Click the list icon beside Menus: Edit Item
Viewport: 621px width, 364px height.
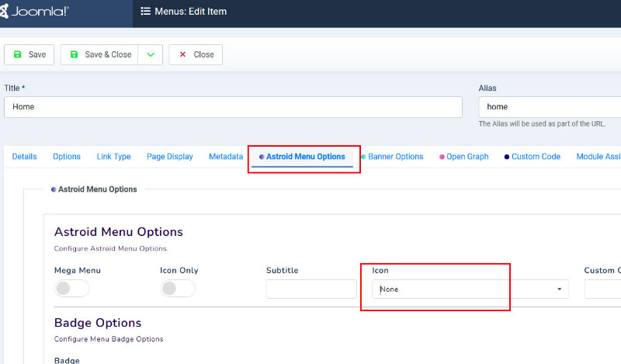click(145, 11)
